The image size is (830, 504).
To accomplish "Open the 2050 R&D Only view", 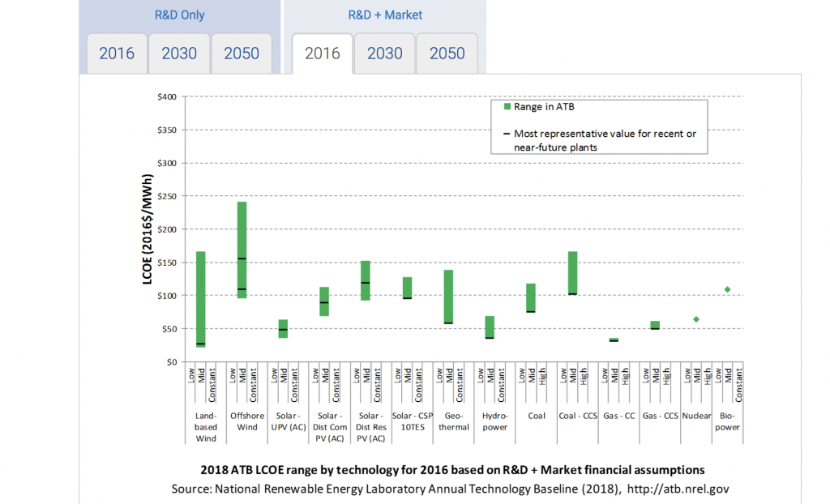I will (x=242, y=53).
